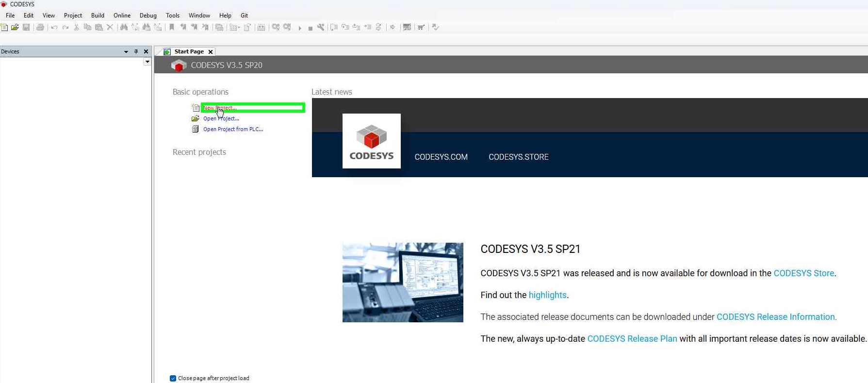
Task: Open the Devices panel window position dropdown
Action: coord(126,51)
